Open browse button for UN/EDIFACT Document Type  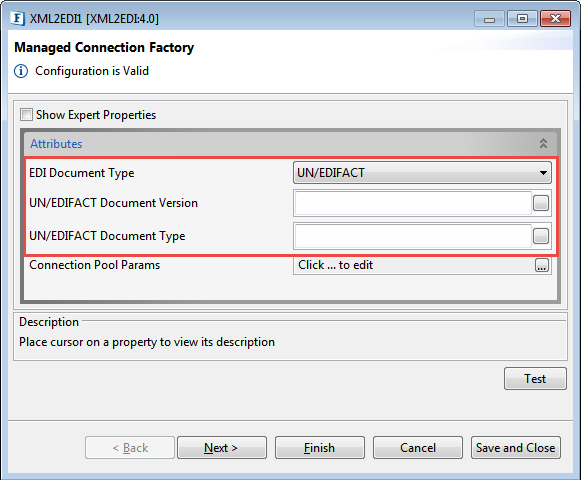(x=541, y=236)
